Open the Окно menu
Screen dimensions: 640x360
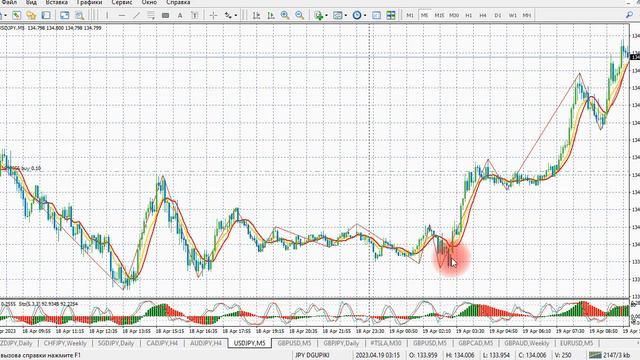pyautogui.click(x=149, y=2)
